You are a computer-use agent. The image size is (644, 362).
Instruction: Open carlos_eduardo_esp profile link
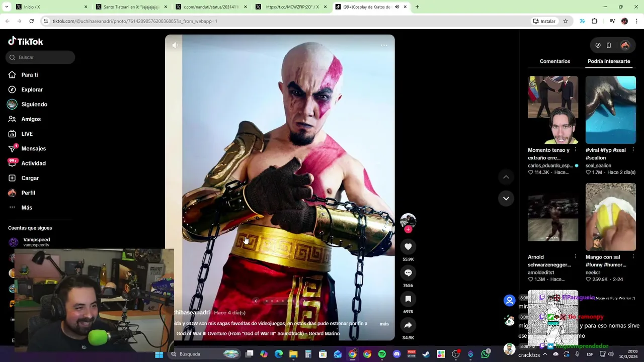[x=550, y=165]
